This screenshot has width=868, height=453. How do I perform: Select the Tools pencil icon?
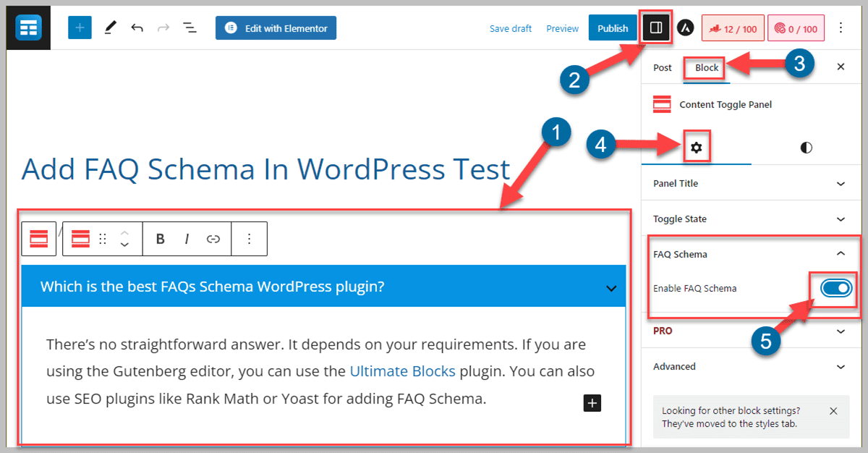[x=111, y=27]
